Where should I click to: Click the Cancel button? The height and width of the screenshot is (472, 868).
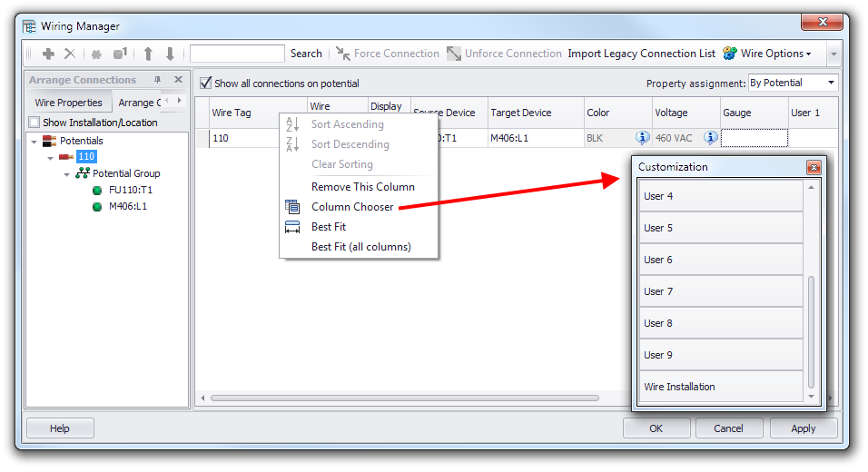pyautogui.click(x=728, y=428)
